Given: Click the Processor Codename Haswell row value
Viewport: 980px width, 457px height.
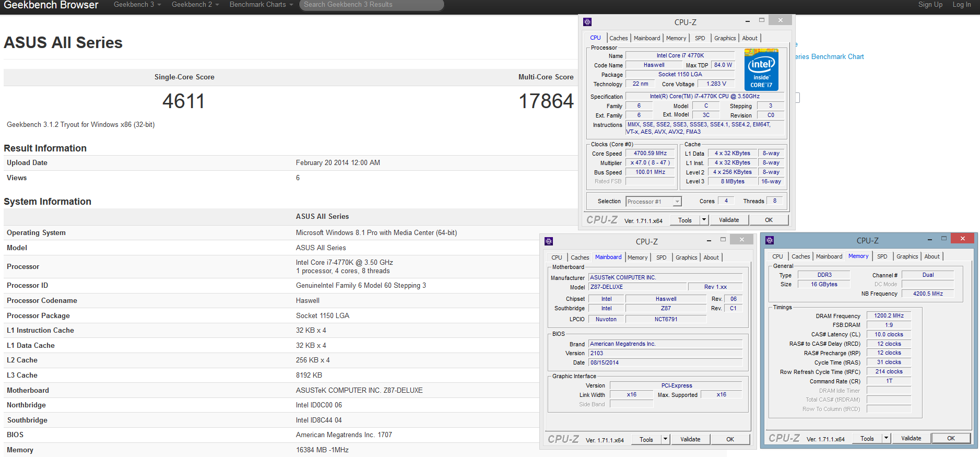Looking at the screenshot, I should coord(308,301).
